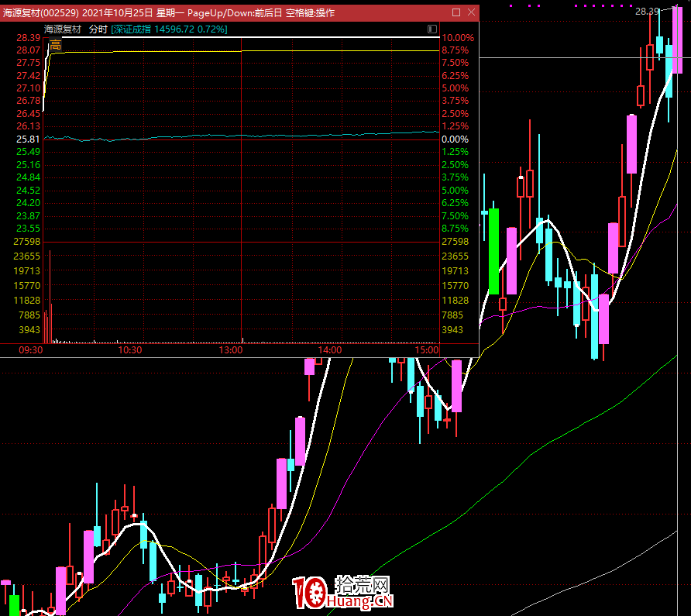This screenshot has width=691, height=616.
Task: Click the 28.39 high label on K-line chart
Action: [x=647, y=12]
